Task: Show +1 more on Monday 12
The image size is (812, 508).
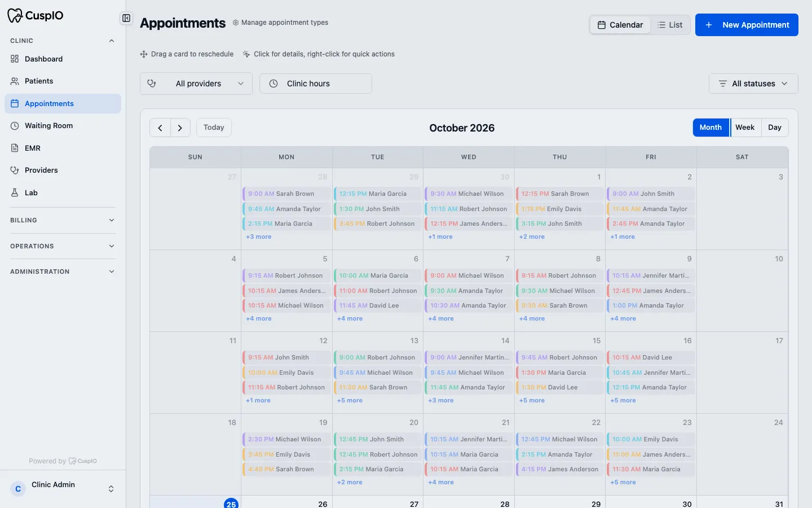Action: click(258, 401)
